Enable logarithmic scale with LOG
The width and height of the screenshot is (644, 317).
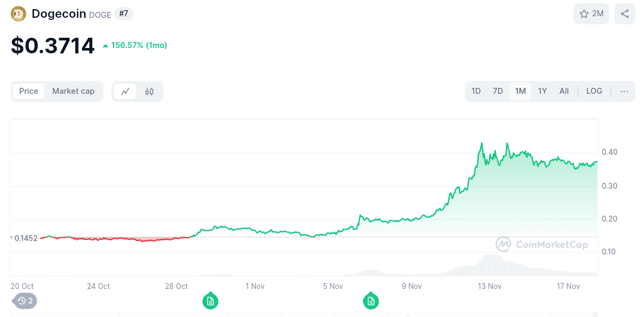[594, 91]
